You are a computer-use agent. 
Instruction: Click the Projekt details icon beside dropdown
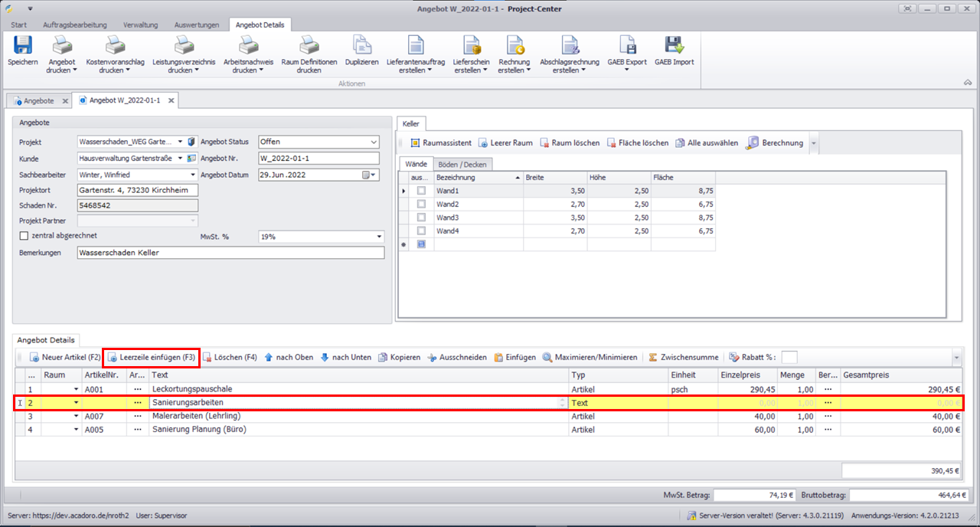191,142
